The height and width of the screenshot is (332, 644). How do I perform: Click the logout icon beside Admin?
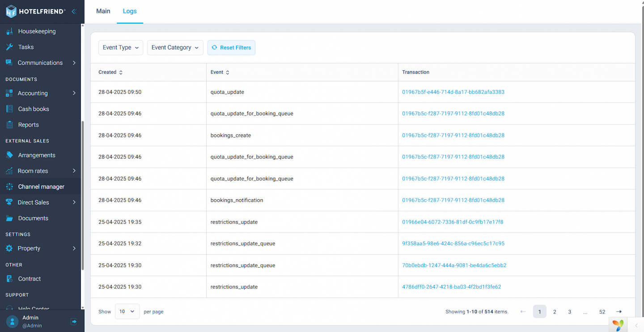(74, 321)
